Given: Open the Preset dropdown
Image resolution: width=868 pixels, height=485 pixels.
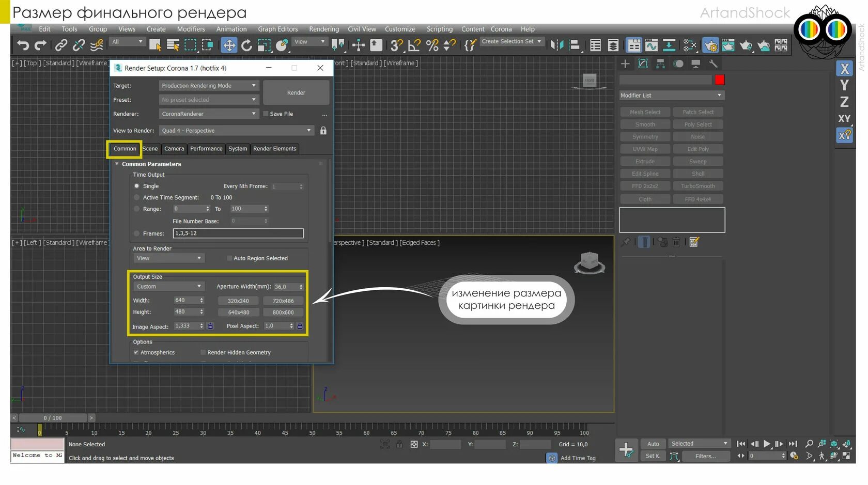Looking at the screenshot, I should coord(209,100).
